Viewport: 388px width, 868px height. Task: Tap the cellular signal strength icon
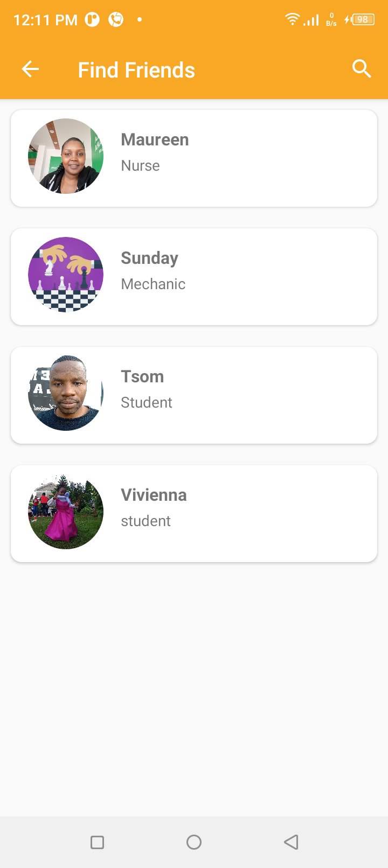click(x=311, y=20)
